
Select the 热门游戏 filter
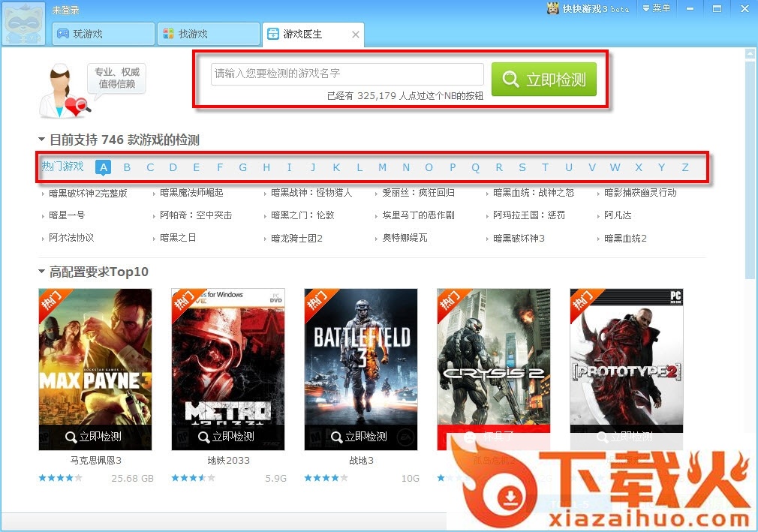click(x=62, y=167)
